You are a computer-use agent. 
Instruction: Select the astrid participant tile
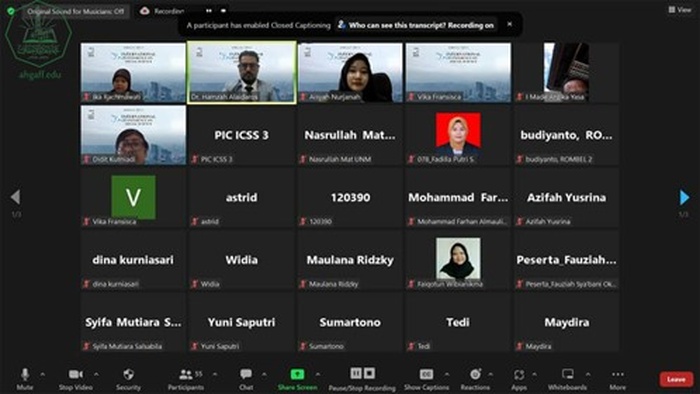pyautogui.click(x=242, y=197)
